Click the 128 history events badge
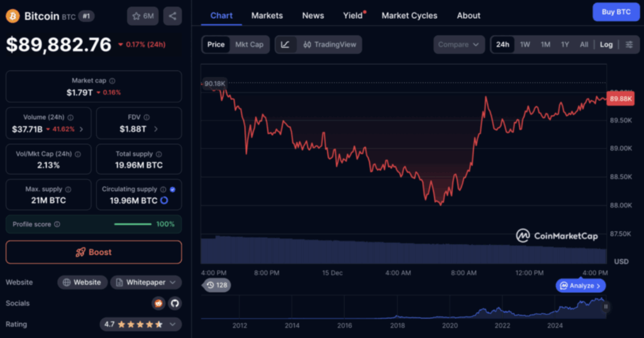The image size is (644, 338). pyautogui.click(x=217, y=285)
